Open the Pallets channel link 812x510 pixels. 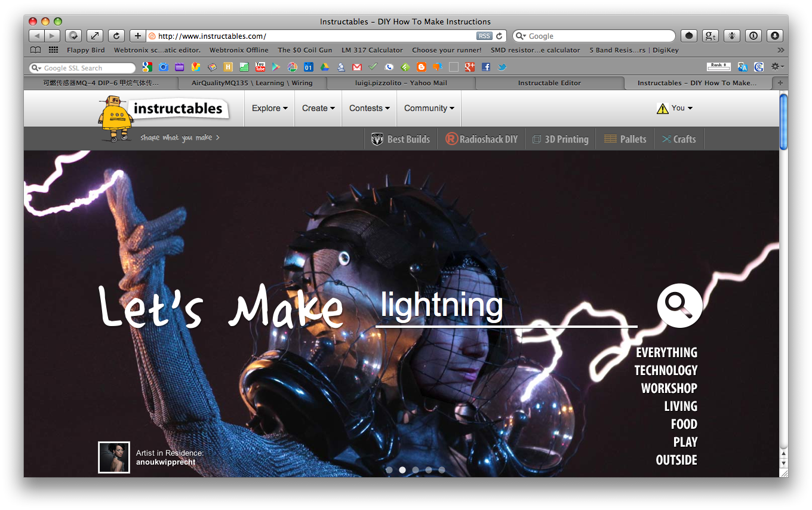[625, 139]
